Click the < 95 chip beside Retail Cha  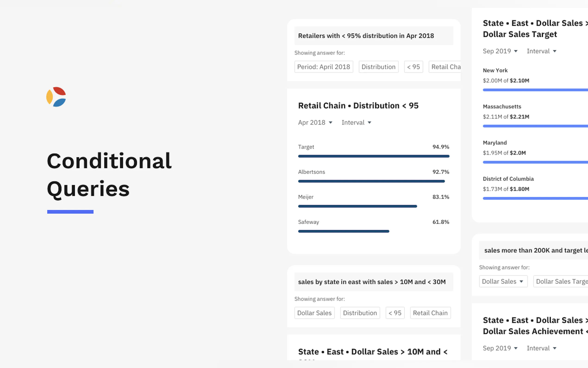pos(413,67)
